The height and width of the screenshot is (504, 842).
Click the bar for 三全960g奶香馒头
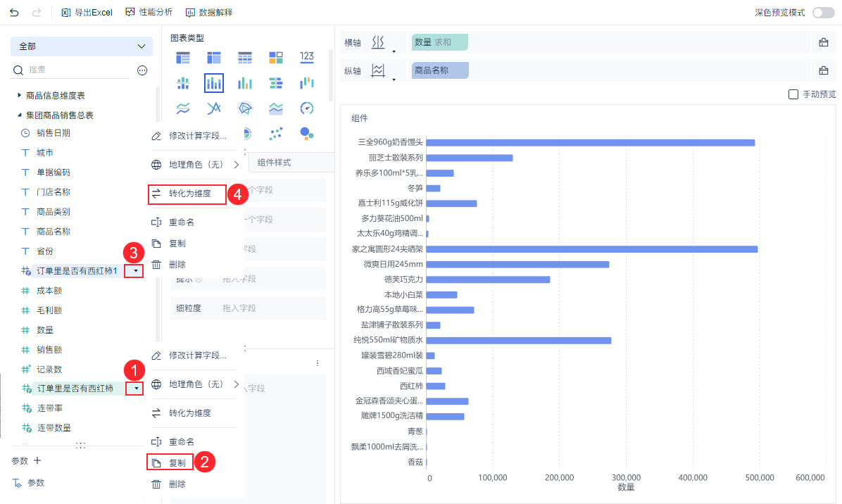591,143
